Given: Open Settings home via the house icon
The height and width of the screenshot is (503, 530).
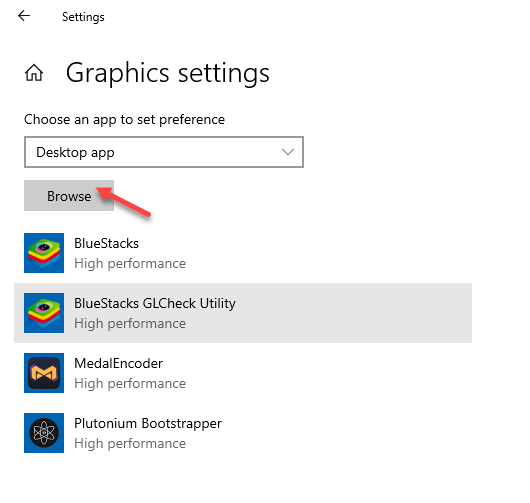Looking at the screenshot, I should tap(34, 73).
